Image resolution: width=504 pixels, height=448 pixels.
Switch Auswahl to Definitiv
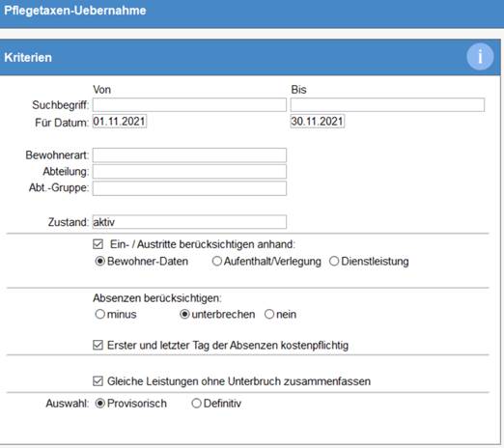[196, 403]
